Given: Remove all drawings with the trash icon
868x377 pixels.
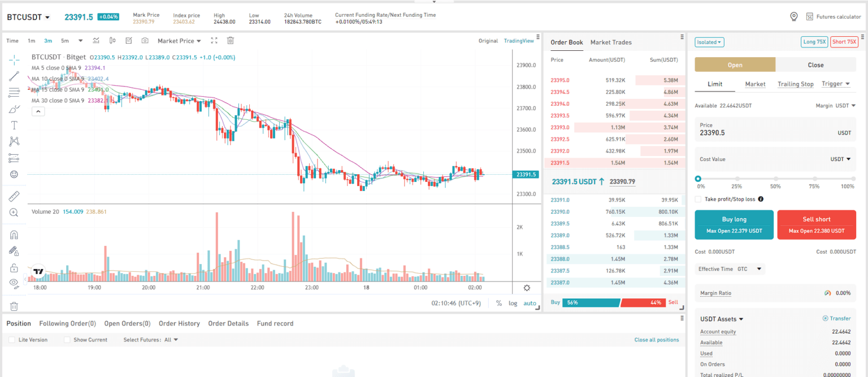Looking at the screenshot, I should pos(230,40).
